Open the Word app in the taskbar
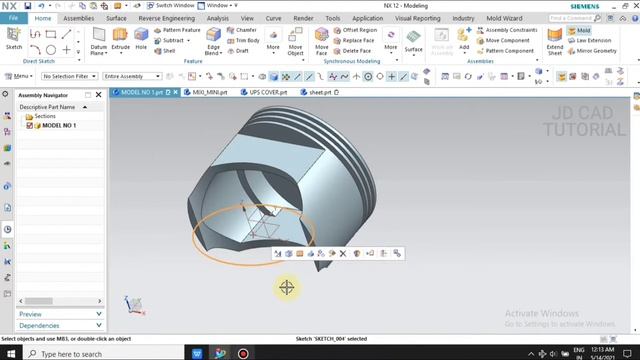 click(197, 353)
